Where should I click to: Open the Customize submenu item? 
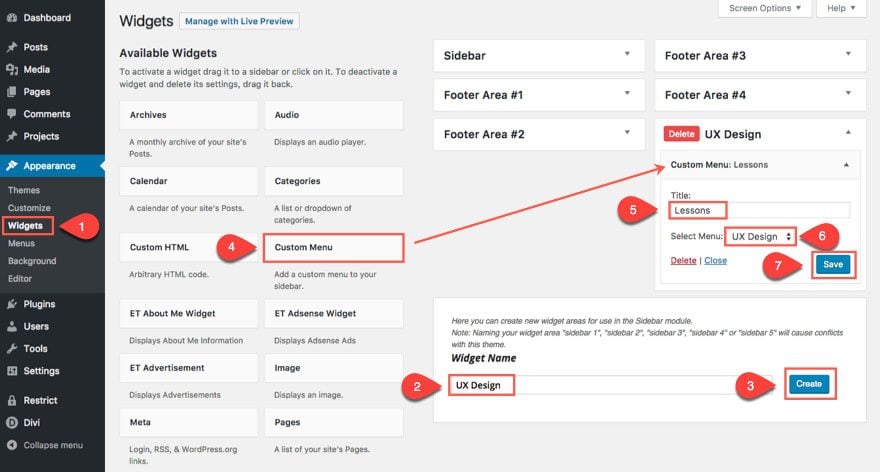(x=29, y=208)
